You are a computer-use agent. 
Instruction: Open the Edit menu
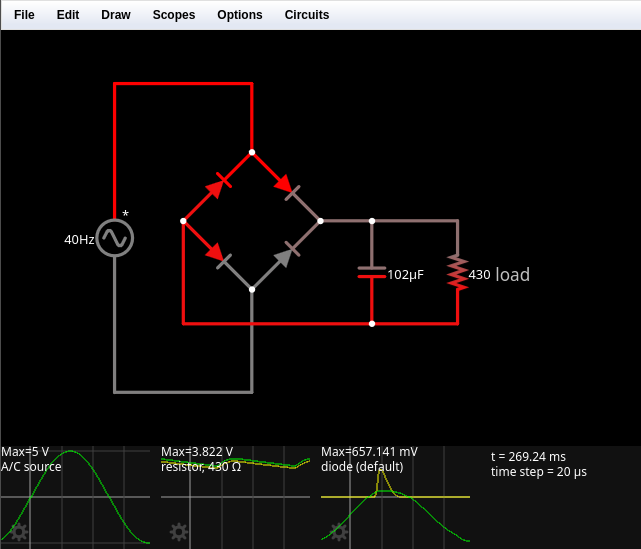68,15
